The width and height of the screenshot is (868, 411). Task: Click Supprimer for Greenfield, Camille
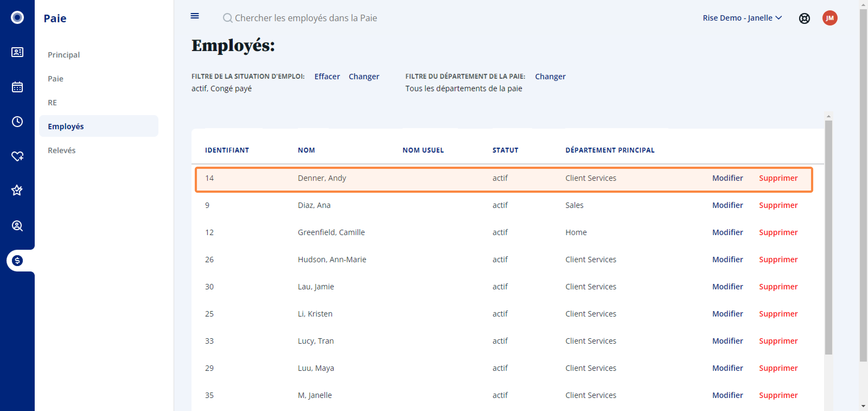(778, 232)
